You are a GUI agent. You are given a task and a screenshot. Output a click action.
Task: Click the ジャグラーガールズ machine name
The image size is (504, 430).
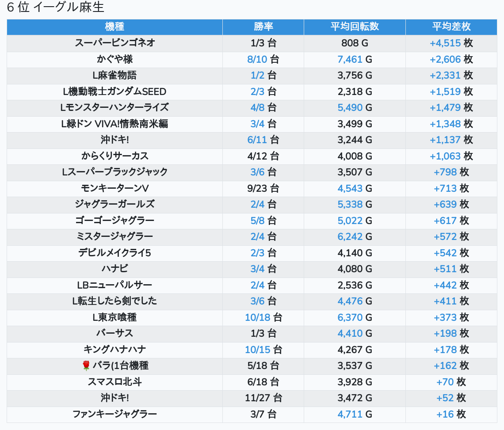115,205
